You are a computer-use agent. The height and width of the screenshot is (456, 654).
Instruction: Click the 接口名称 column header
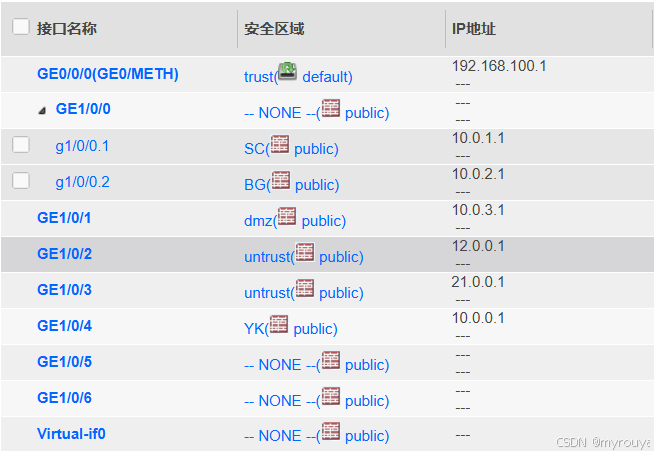click(67, 29)
